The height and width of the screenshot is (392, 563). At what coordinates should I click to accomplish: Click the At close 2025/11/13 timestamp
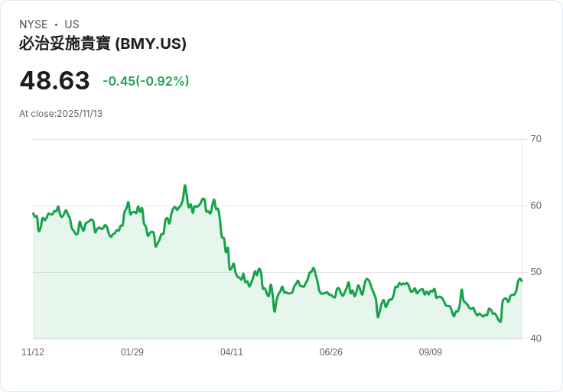tap(60, 114)
